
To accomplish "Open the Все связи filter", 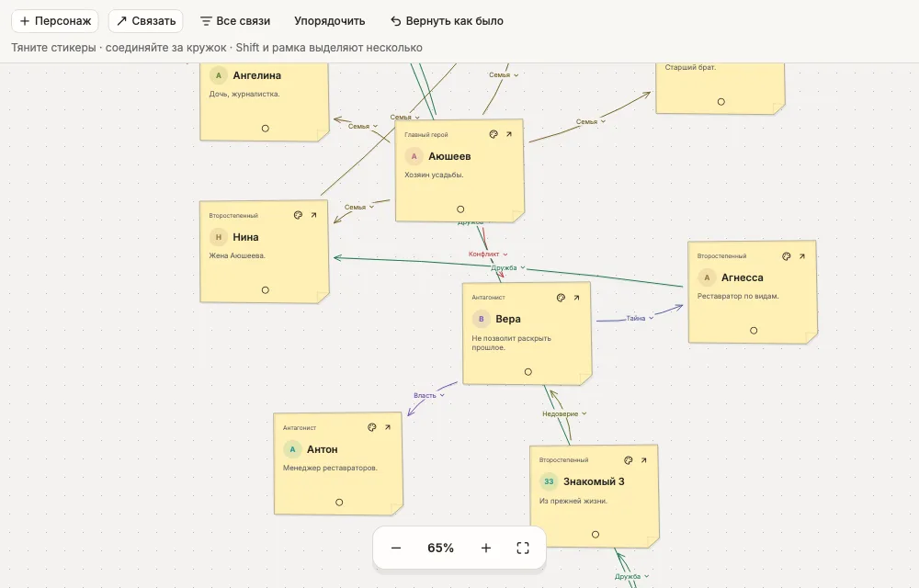I will click(x=235, y=21).
